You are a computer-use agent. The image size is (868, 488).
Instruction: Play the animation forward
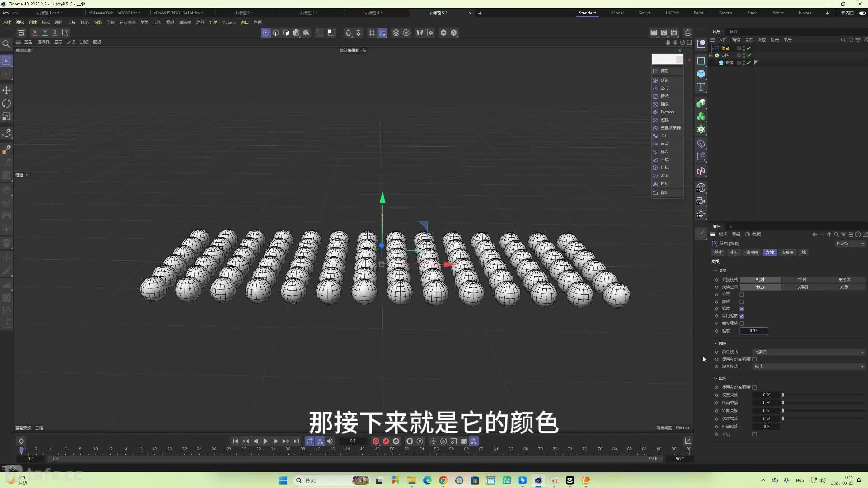click(266, 441)
